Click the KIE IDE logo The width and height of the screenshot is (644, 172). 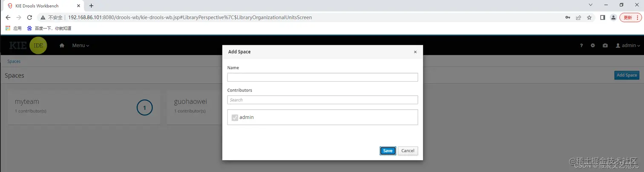point(28,46)
